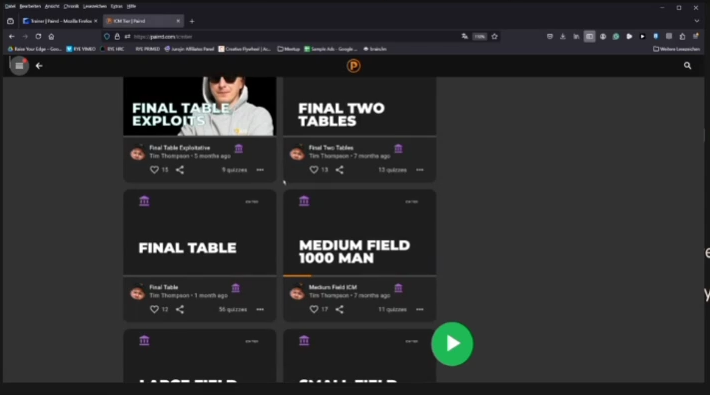Image resolution: width=710 pixels, height=395 pixels.
Task: Click the '11 quizzes' count
Action: click(393, 309)
